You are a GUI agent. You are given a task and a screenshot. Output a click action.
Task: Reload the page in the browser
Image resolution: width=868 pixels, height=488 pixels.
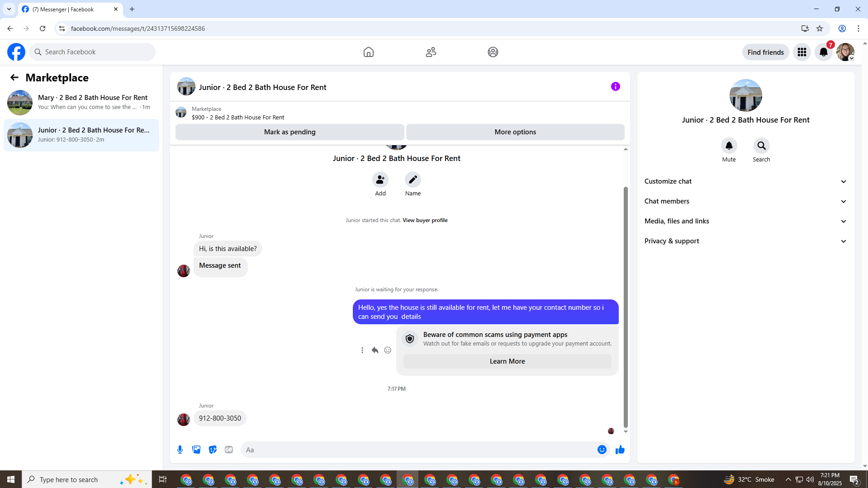pos(43,28)
